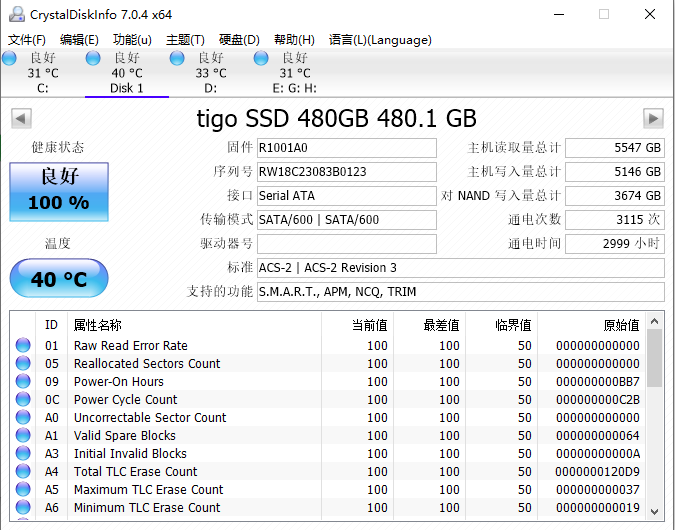Image resolution: width=675 pixels, height=530 pixels.
Task: Click the status orb for Raw Read Error Rate
Action: tap(23, 345)
